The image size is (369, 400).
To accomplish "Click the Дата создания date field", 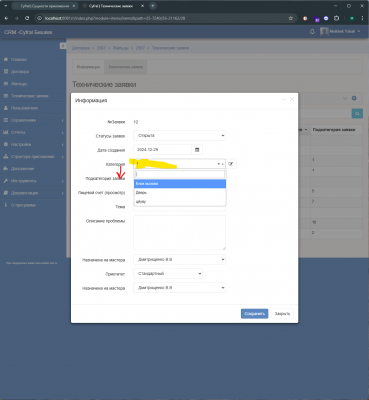I will (x=163, y=150).
